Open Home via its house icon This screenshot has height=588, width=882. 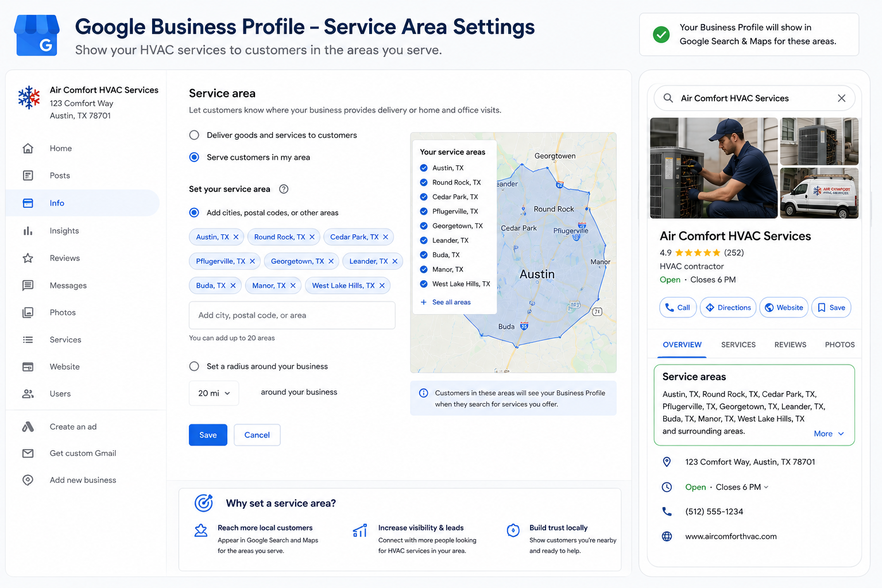coord(28,148)
